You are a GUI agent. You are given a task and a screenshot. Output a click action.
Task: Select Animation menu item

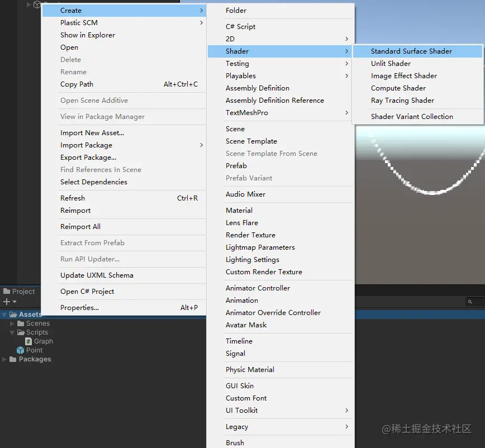click(281, 301)
